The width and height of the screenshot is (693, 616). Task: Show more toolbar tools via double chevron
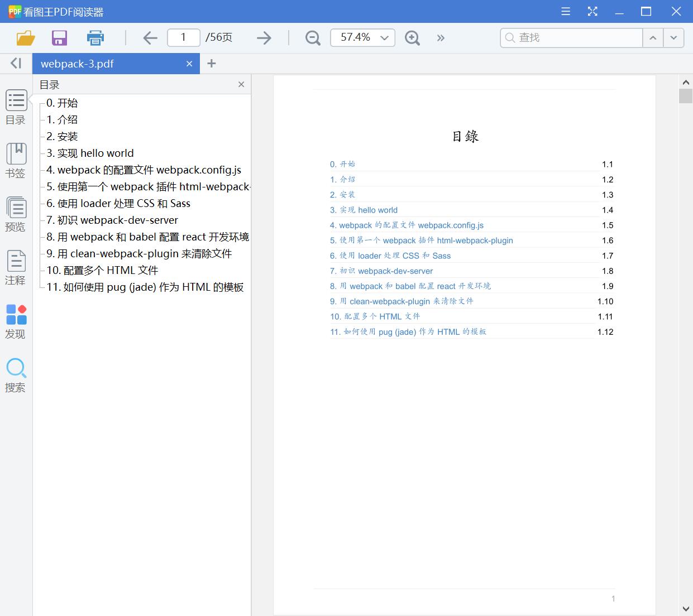click(441, 38)
